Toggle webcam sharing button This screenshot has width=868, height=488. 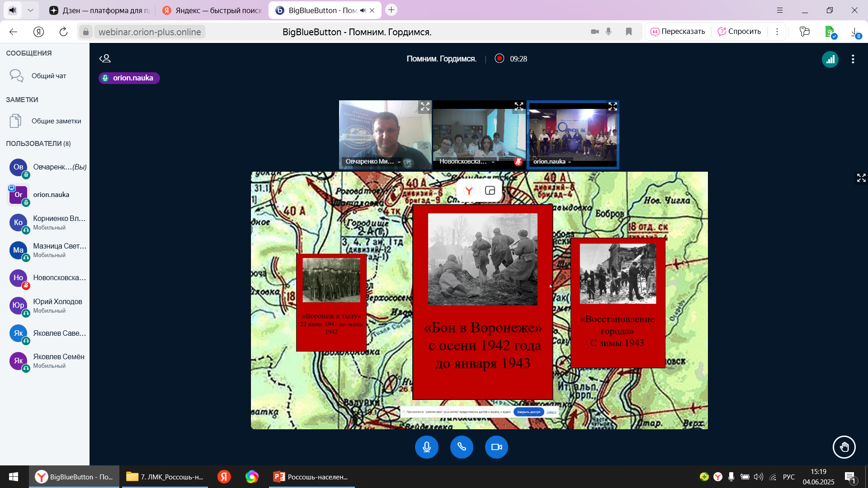point(496,447)
